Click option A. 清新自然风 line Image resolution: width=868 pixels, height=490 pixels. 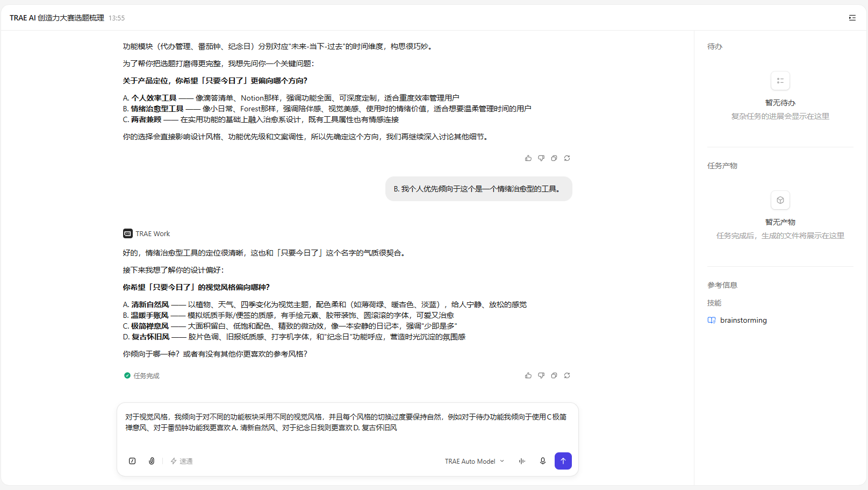325,304
